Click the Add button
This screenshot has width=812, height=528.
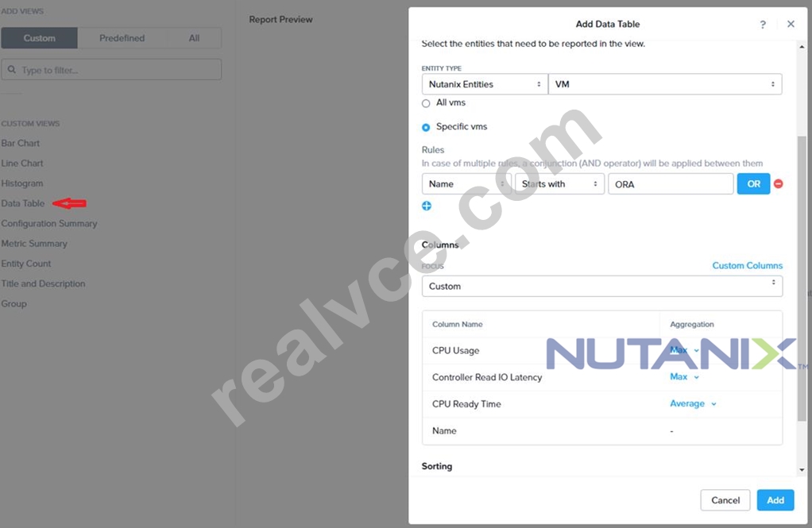775,500
